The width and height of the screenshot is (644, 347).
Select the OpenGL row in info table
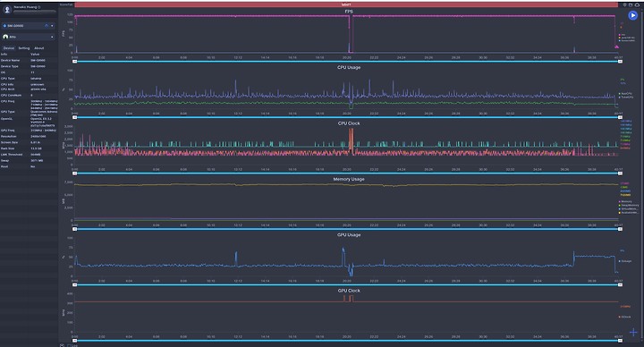click(x=29, y=122)
